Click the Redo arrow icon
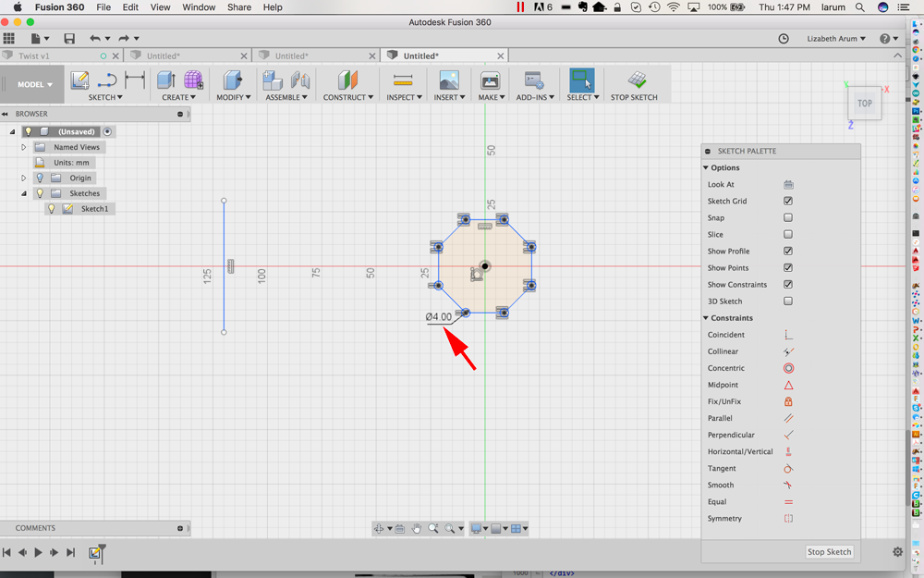The width and height of the screenshot is (924, 578). pyautogui.click(x=124, y=38)
